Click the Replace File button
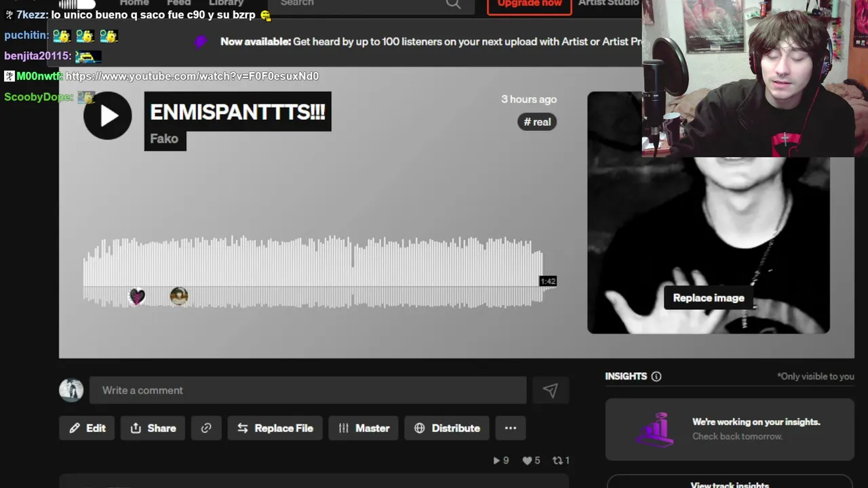 [275, 428]
